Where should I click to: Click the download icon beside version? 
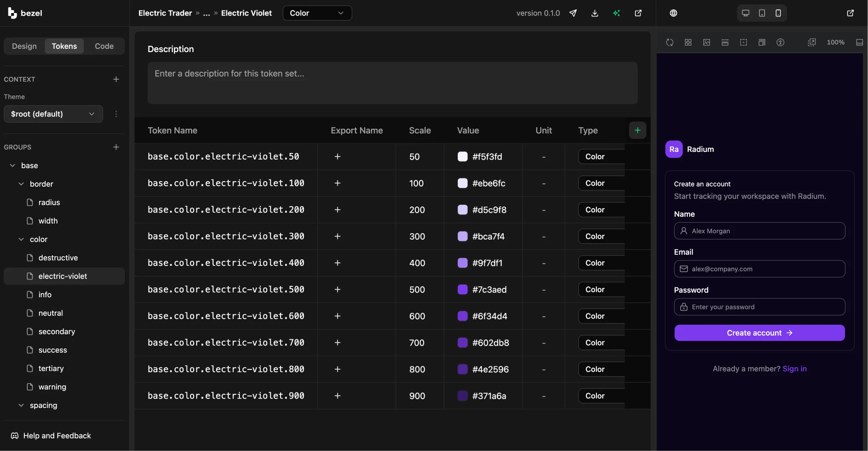coord(594,13)
